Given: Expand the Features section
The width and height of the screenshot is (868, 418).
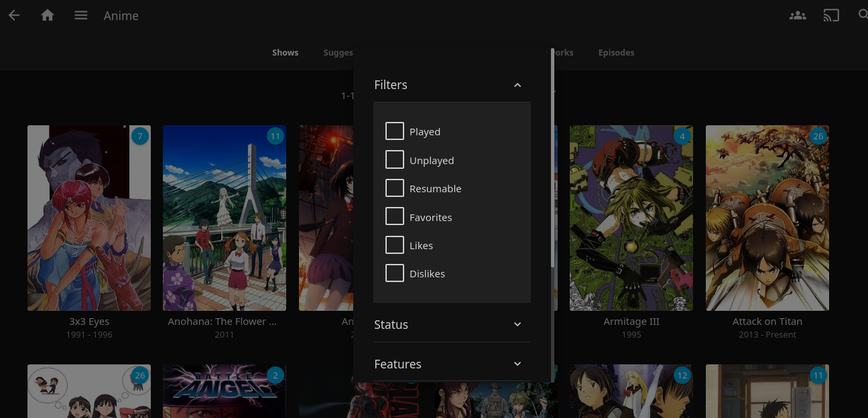Looking at the screenshot, I should click(x=517, y=364).
